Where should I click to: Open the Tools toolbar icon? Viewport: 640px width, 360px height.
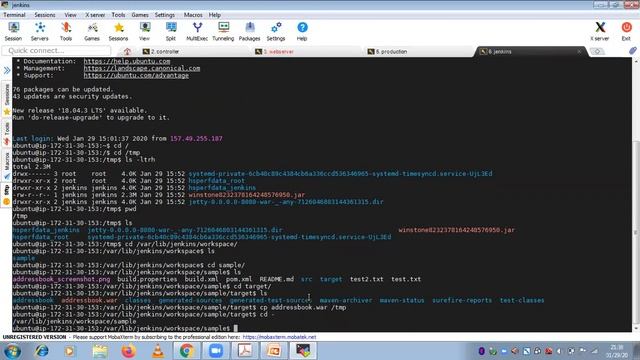coord(66,31)
